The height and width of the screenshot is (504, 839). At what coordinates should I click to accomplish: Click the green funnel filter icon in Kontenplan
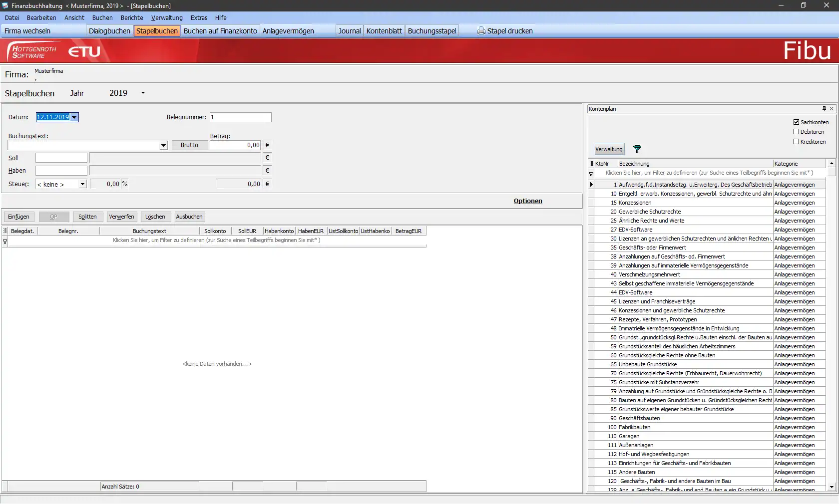tap(637, 149)
